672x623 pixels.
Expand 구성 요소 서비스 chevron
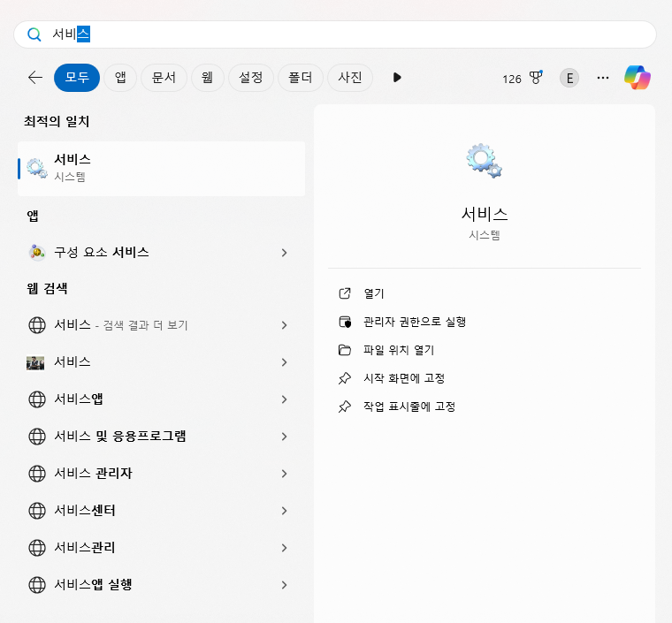tap(284, 253)
